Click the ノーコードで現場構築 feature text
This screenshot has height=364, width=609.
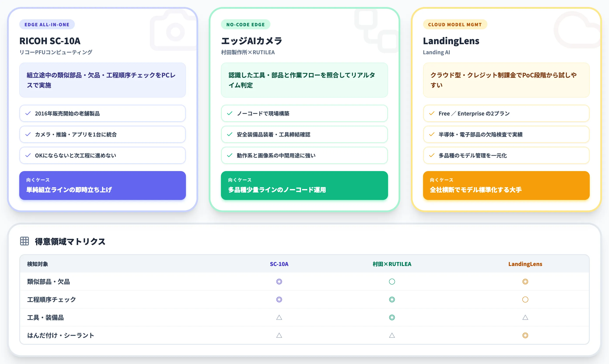(x=263, y=113)
